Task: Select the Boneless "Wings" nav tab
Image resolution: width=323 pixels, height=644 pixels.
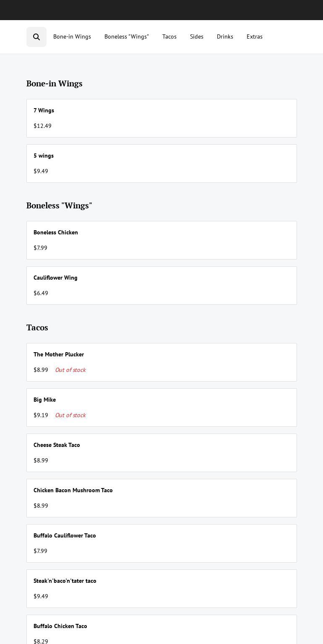Action: pos(127,37)
